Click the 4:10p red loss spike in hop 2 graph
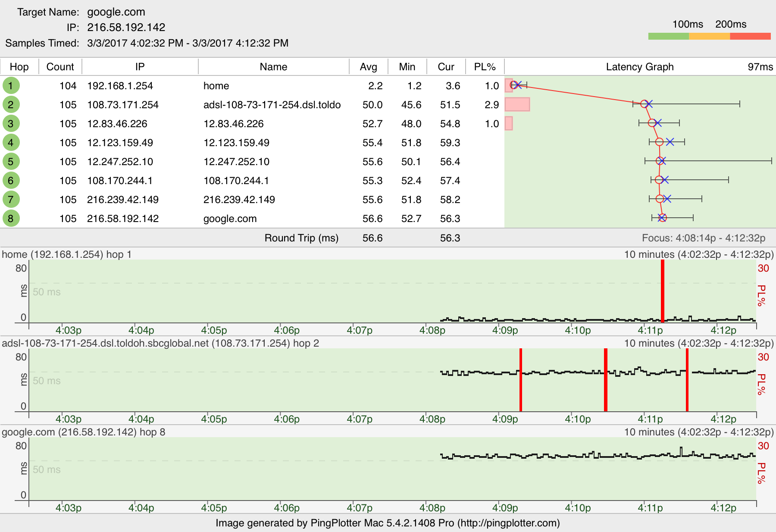The height and width of the screenshot is (532, 776). 606,379
